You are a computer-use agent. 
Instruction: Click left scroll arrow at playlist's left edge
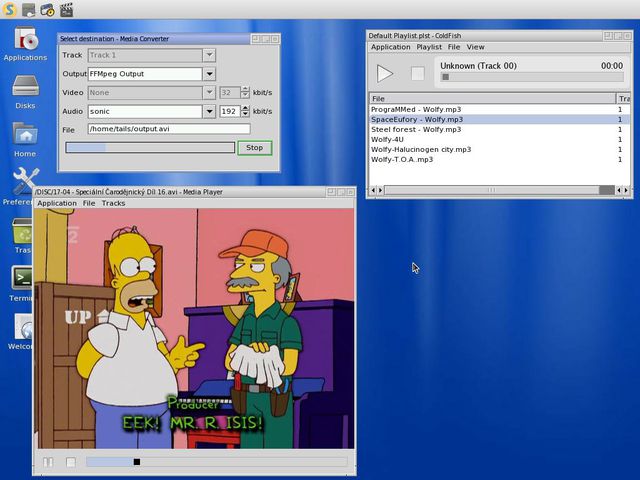pyautogui.click(x=373, y=190)
